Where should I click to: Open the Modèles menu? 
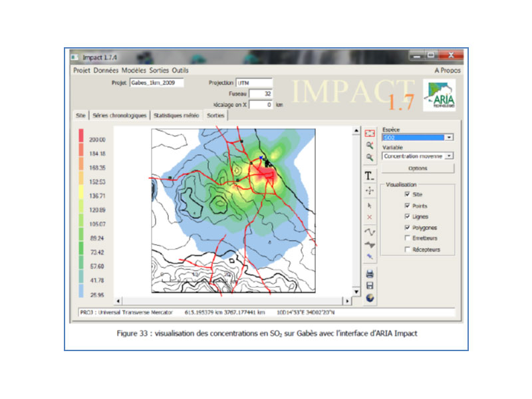134,70
